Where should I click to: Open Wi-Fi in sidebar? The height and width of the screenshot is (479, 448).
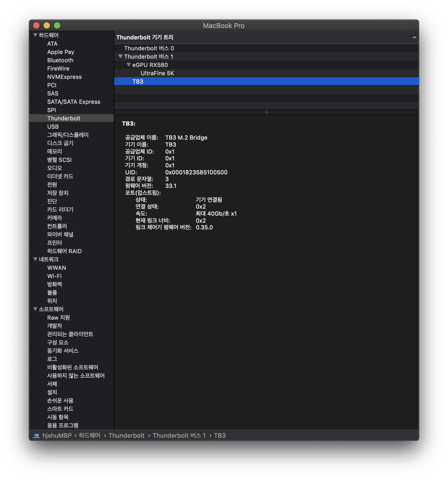[55, 276]
